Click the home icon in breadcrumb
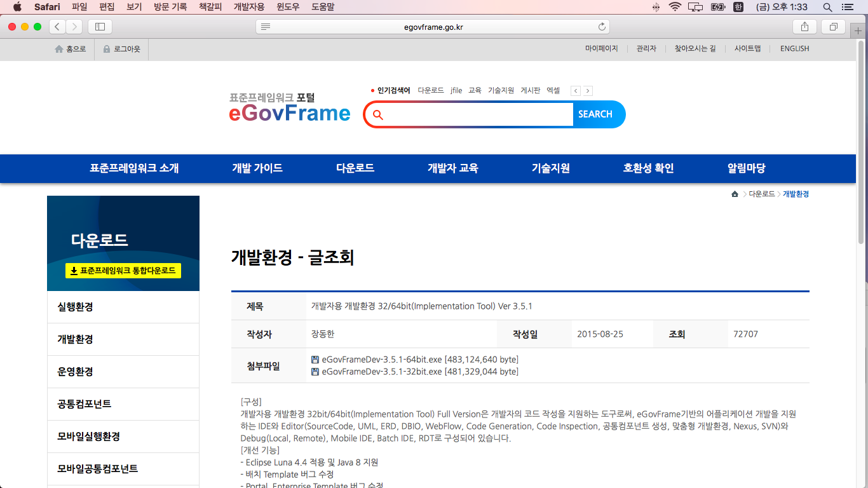868x488 pixels. (735, 194)
